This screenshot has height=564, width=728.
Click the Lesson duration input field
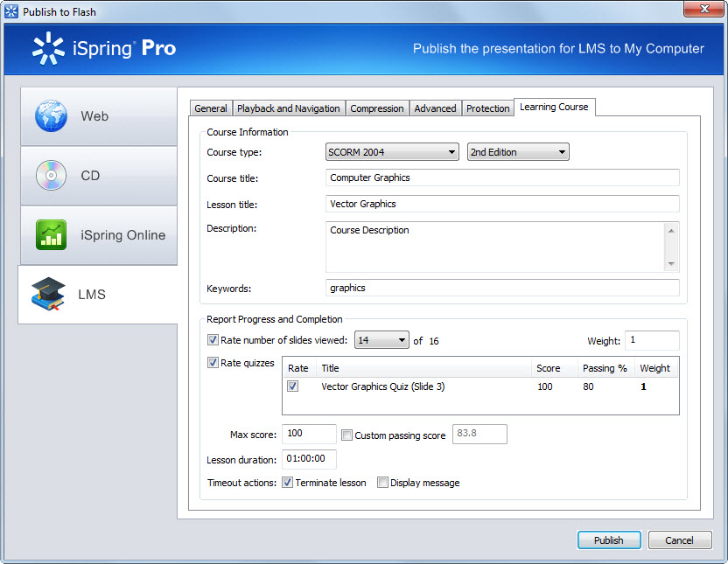pyautogui.click(x=309, y=459)
